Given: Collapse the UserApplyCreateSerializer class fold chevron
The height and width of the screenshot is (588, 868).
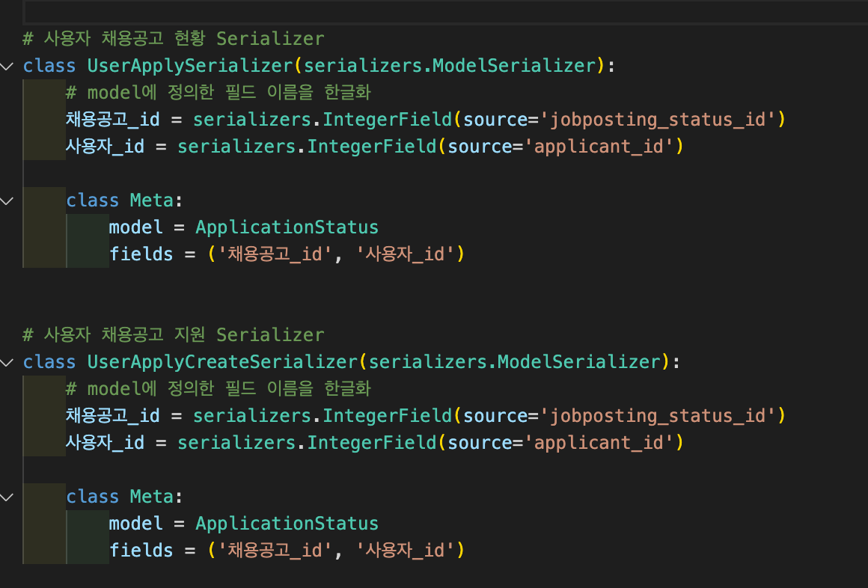Looking at the screenshot, I should coord(7,363).
